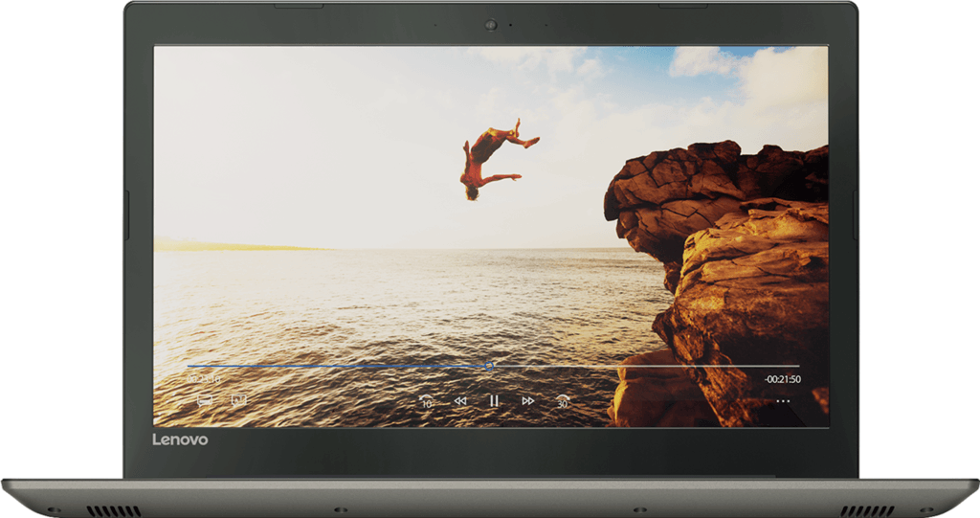Click the elapsed time label below seek bar

[x=204, y=380]
